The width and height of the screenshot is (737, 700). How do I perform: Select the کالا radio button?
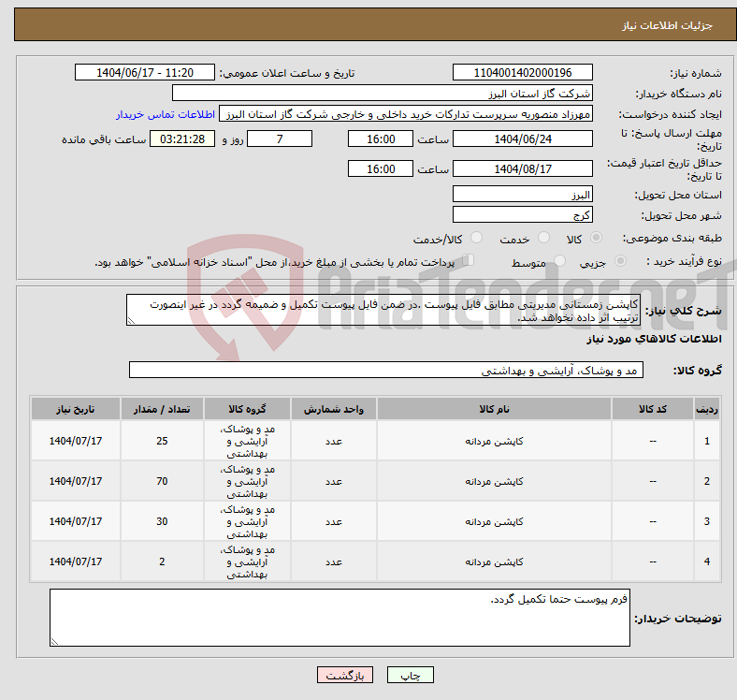tap(597, 239)
